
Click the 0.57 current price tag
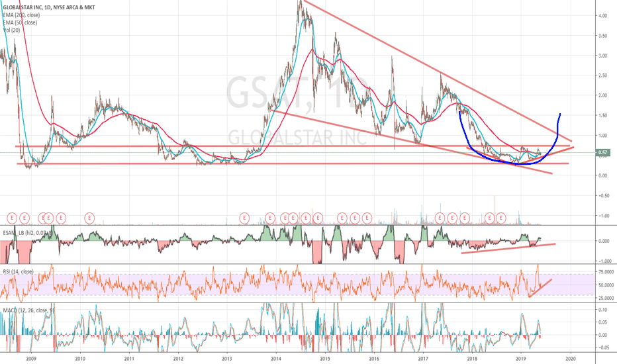click(x=603, y=152)
